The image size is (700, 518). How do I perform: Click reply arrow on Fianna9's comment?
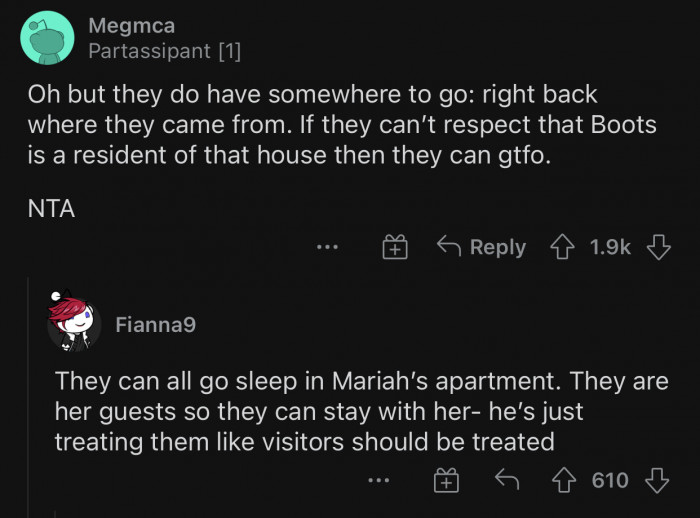509,481
